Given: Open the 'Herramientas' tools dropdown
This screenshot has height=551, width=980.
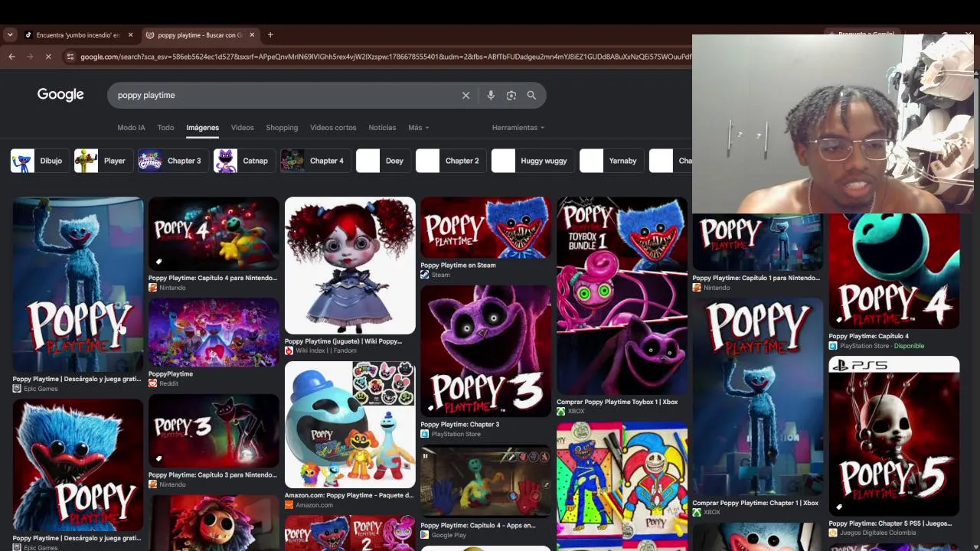Looking at the screenshot, I should click(x=518, y=128).
